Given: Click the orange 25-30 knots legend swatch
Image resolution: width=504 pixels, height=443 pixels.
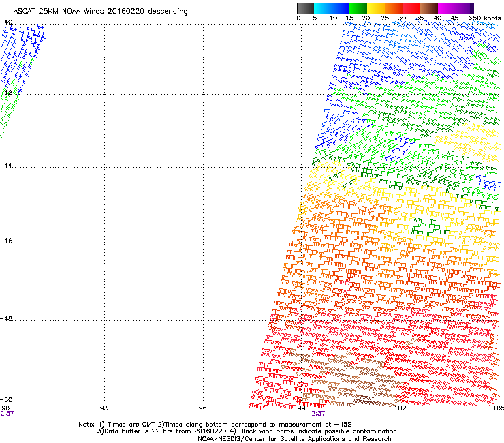Looking at the screenshot, I should [x=394, y=8].
